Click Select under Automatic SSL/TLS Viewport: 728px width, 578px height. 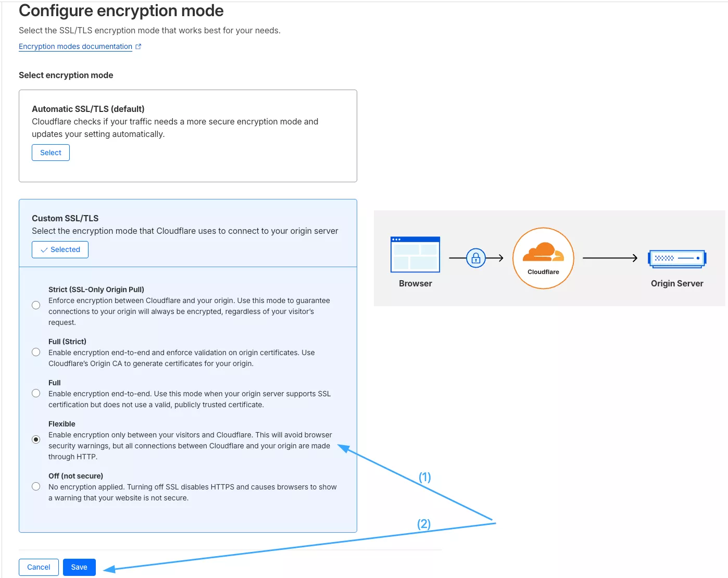51,152
